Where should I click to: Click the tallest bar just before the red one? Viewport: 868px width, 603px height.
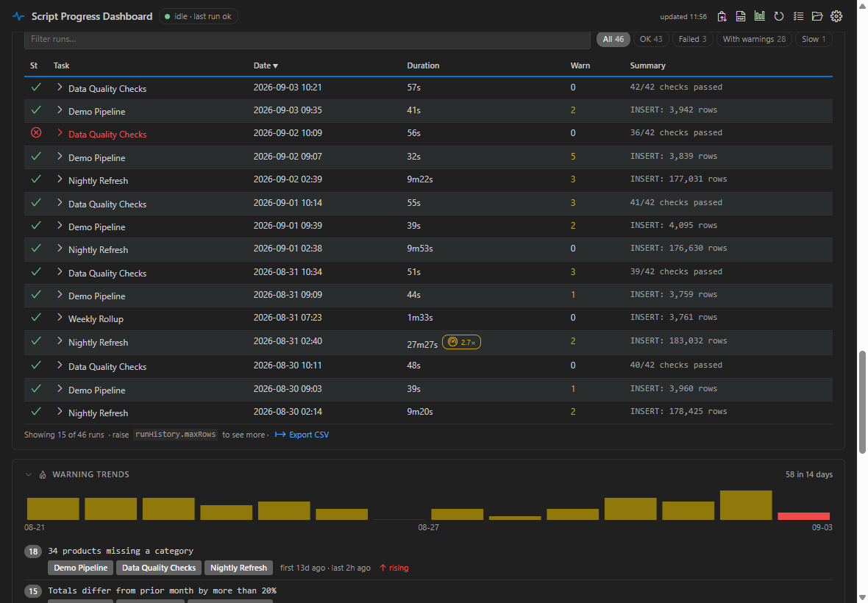pos(746,505)
